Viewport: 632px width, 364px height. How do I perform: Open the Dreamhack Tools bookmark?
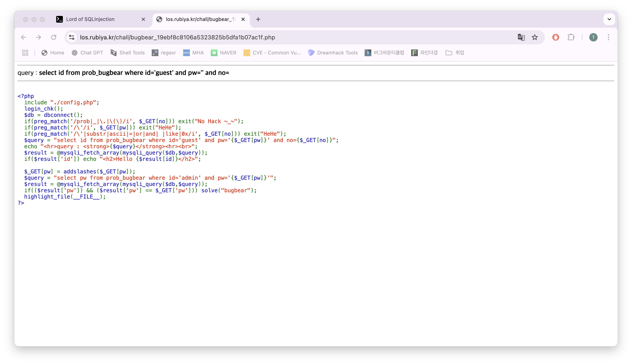tap(333, 53)
